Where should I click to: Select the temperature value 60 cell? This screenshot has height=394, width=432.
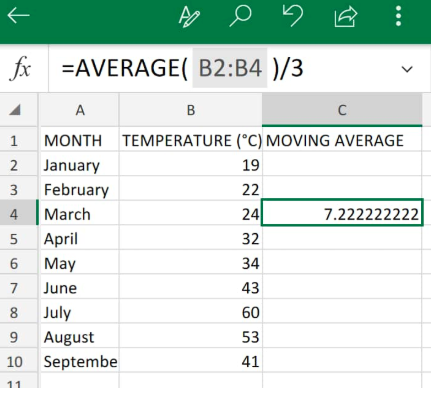click(x=191, y=312)
